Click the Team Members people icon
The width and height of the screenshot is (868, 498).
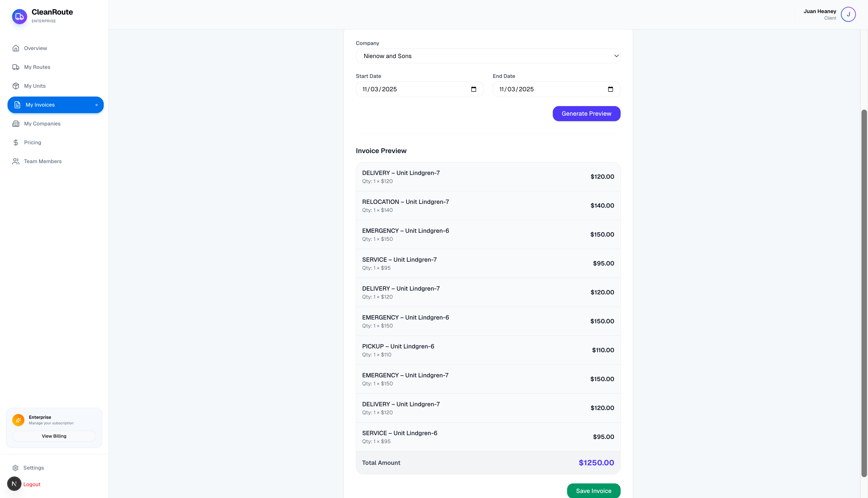(x=16, y=161)
